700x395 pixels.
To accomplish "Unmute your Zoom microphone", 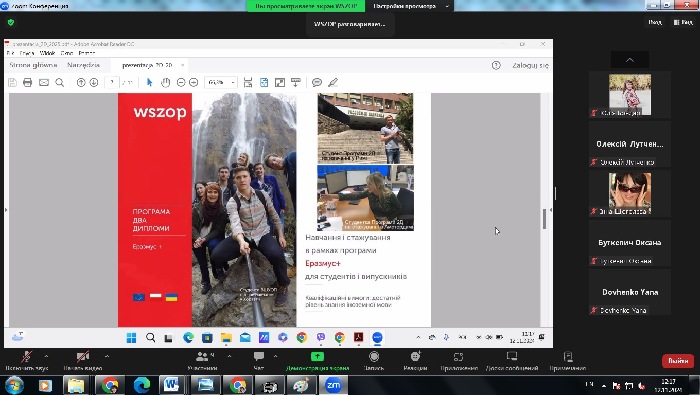I will (27, 361).
